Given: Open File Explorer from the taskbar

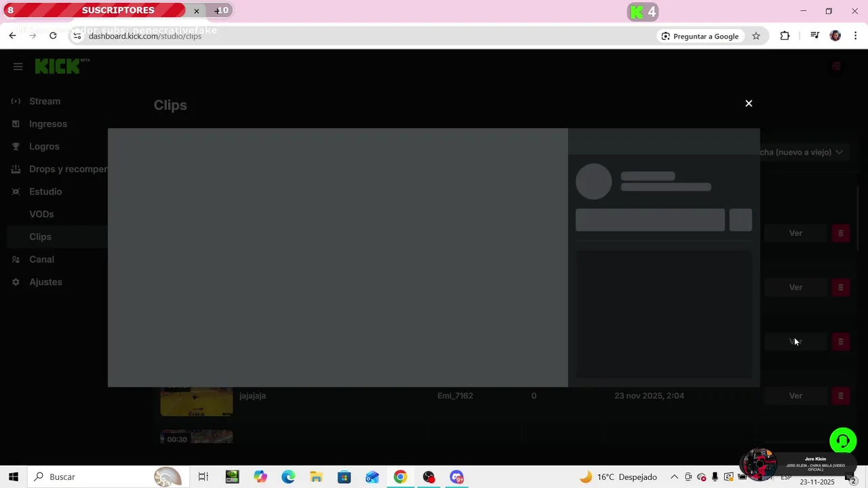Looking at the screenshot, I should pos(316,477).
